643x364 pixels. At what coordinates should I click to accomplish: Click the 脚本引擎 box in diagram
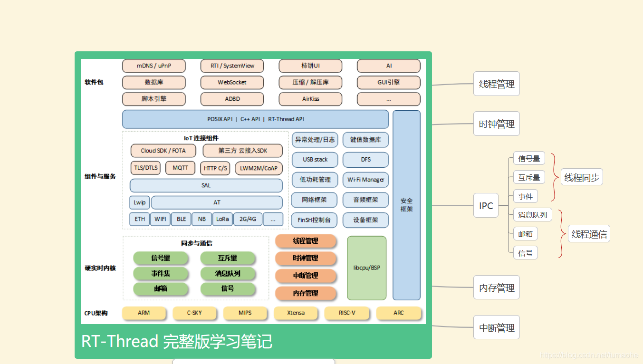tap(154, 99)
